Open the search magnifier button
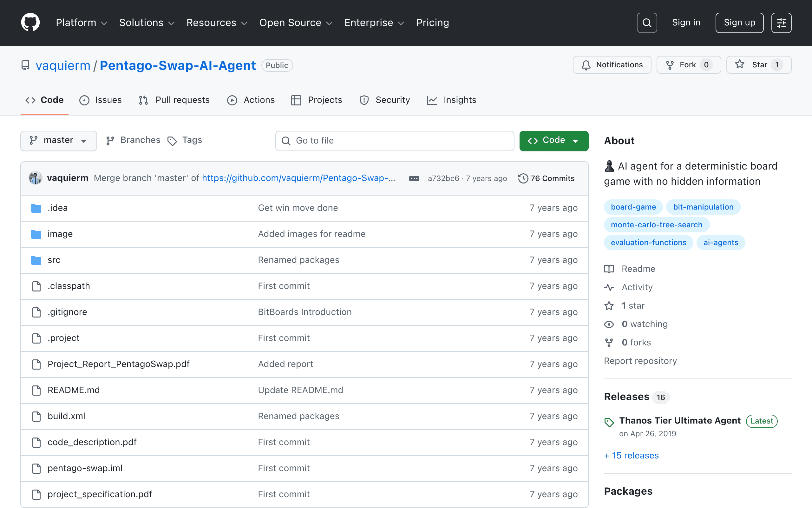 646,23
